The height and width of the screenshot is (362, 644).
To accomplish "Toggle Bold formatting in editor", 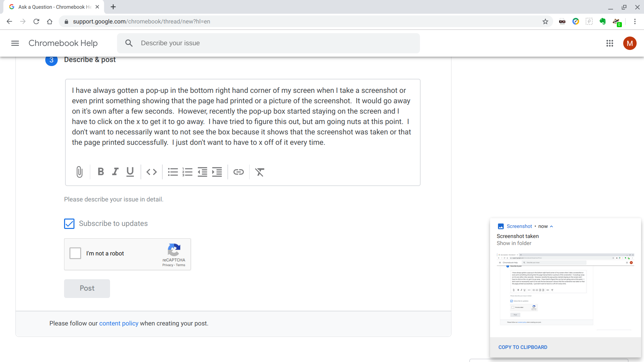I will (100, 172).
